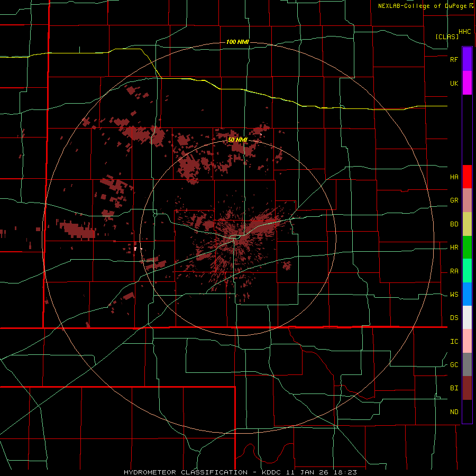Click the BI dark red legend swatch
476x476 pixels.
coord(467,388)
